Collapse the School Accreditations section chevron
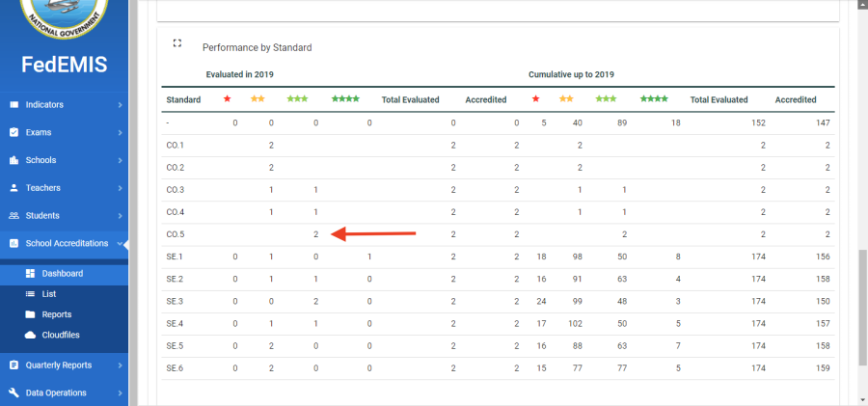Image resolution: width=868 pixels, height=406 pixels. [x=120, y=244]
